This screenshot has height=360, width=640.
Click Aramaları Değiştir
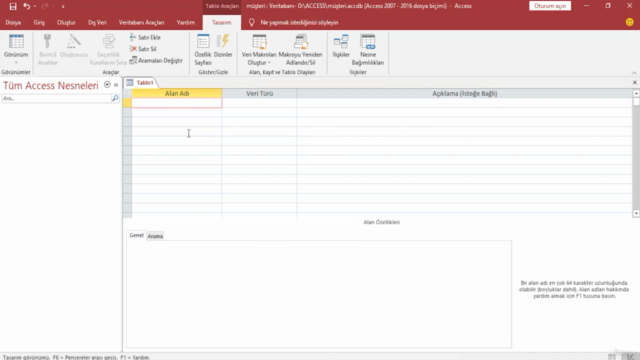coord(156,60)
